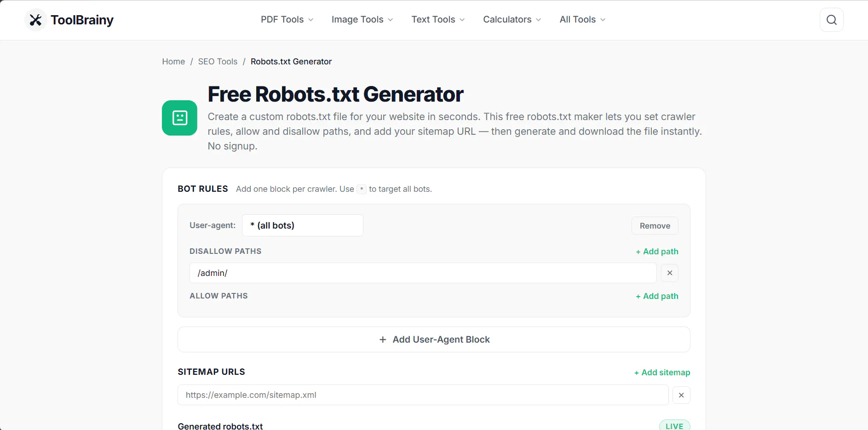Expand the All Tools menu
868x430 pixels.
click(582, 19)
